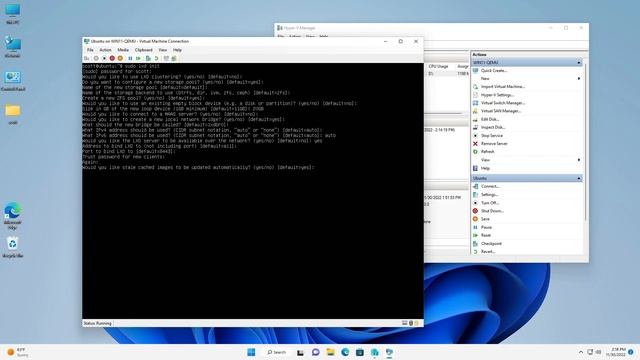Click the Turn Off toolbar icon in VM Connection
The height and width of the screenshot is (360, 640).
tap(104, 58)
